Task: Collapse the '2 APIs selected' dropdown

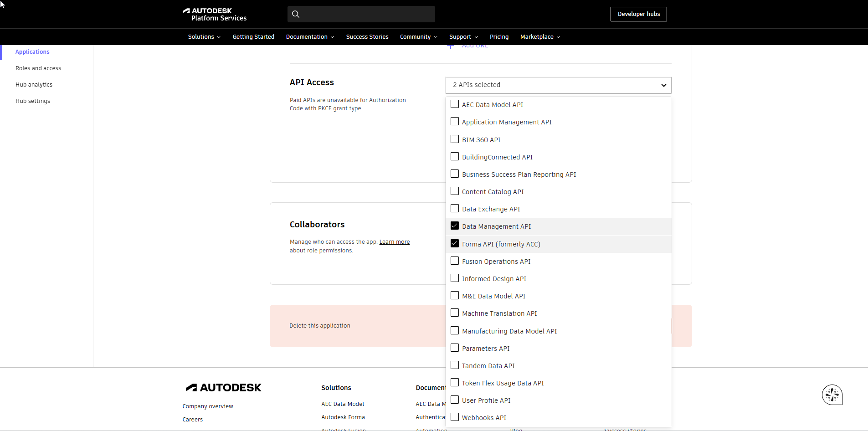Action: coord(559,85)
